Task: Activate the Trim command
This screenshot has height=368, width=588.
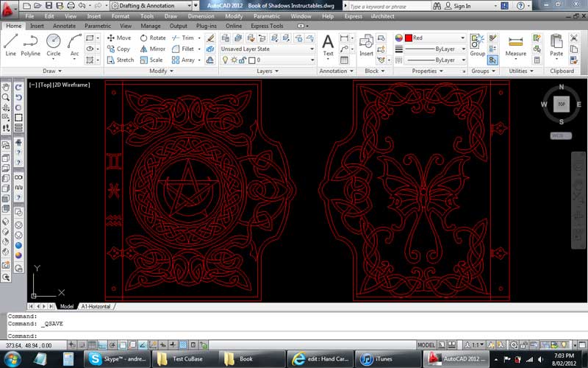Action: coord(183,38)
